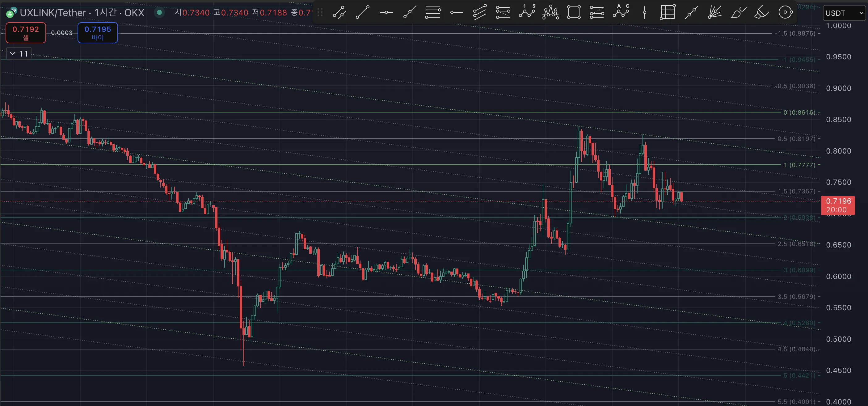
Task: Click the 0.5000 price axis tick
Action: (x=838, y=339)
